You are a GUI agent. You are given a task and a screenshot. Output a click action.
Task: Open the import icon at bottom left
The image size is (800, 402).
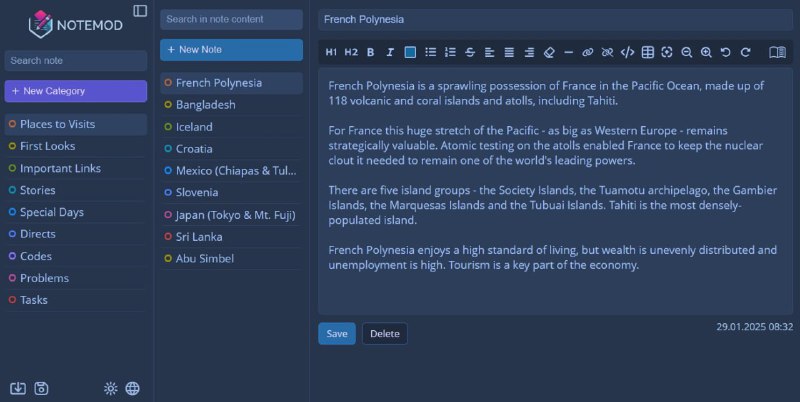tap(17, 389)
